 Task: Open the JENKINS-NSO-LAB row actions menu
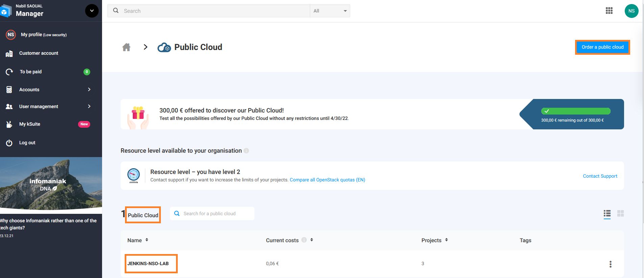(x=611, y=264)
